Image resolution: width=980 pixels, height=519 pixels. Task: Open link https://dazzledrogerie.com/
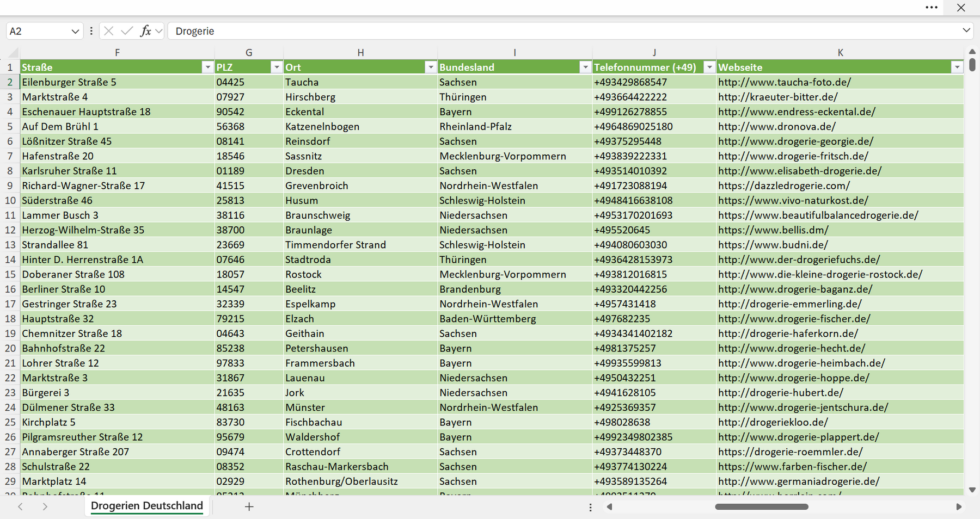[784, 186]
